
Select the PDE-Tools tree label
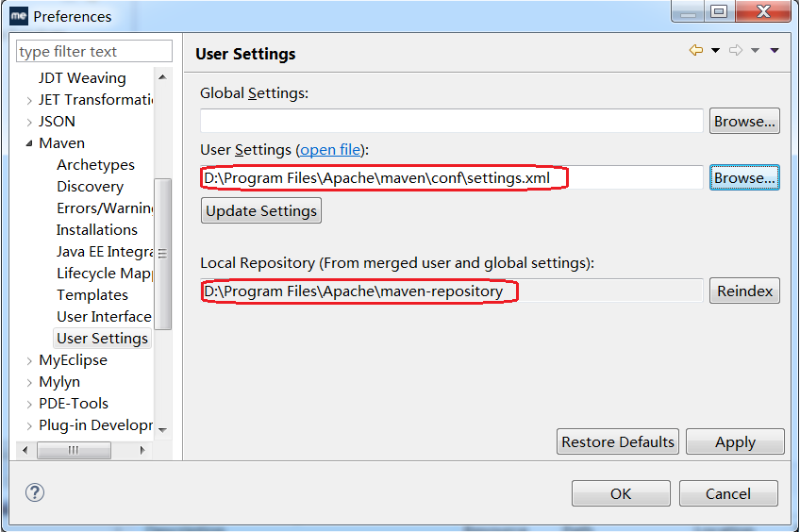74,404
